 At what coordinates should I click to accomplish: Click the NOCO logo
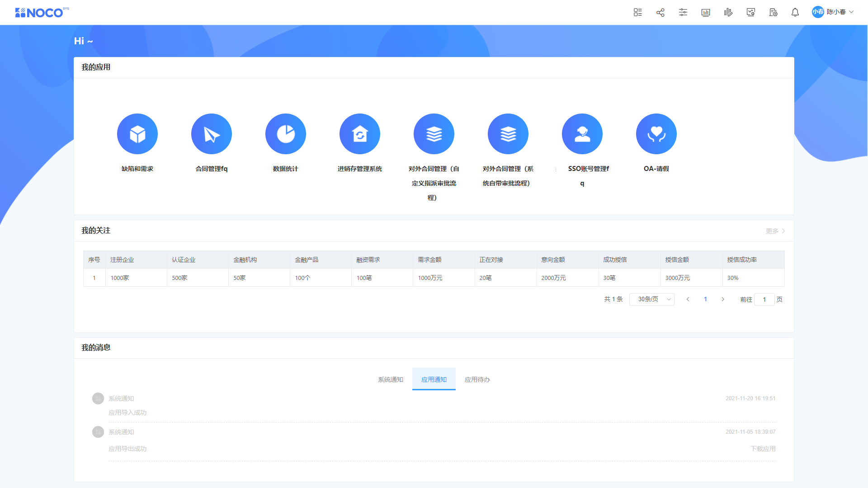tap(42, 12)
